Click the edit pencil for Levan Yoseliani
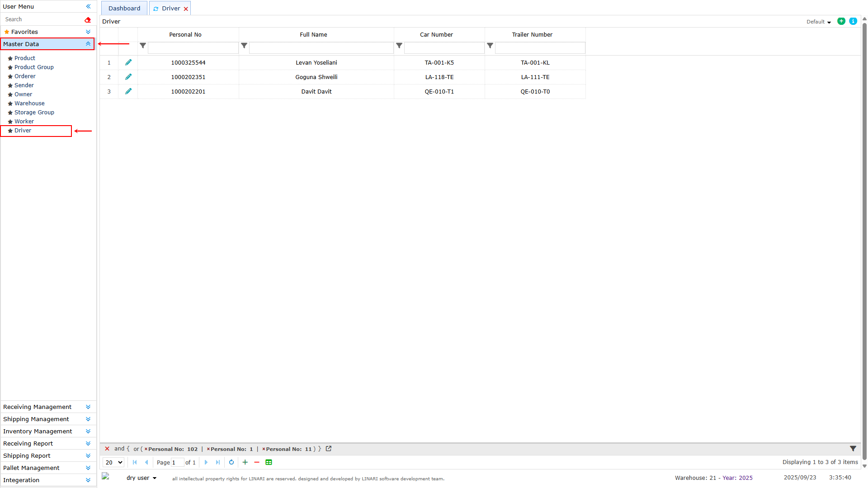Image resolution: width=868 pixels, height=488 pixels. click(128, 62)
